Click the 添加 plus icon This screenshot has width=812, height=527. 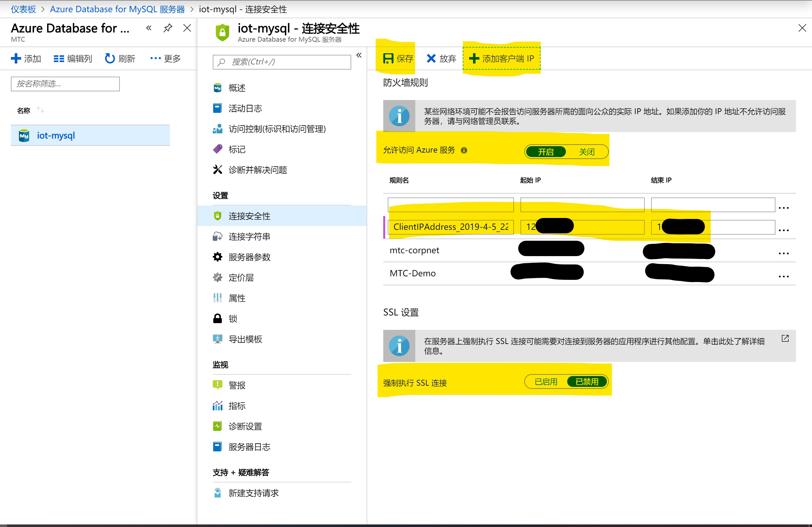[16, 58]
